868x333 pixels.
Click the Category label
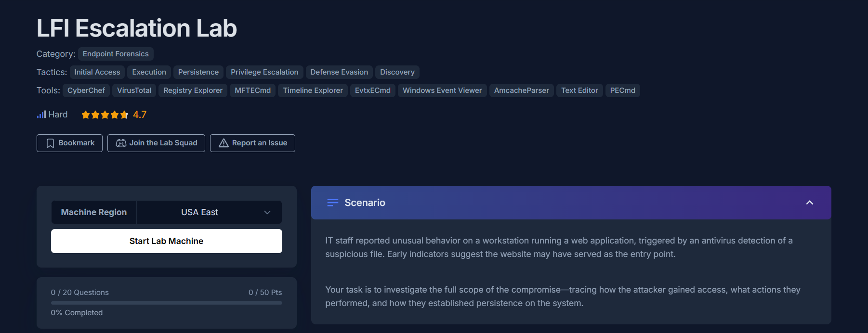(56, 54)
